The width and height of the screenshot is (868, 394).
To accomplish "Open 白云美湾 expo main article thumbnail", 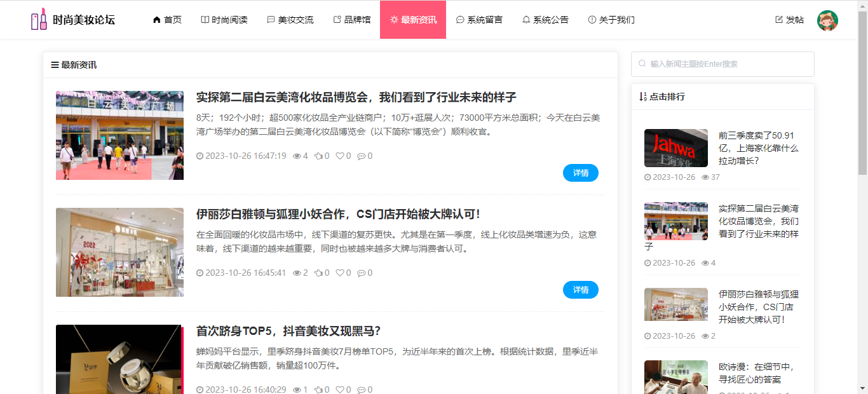I will pyautogui.click(x=119, y=135).
